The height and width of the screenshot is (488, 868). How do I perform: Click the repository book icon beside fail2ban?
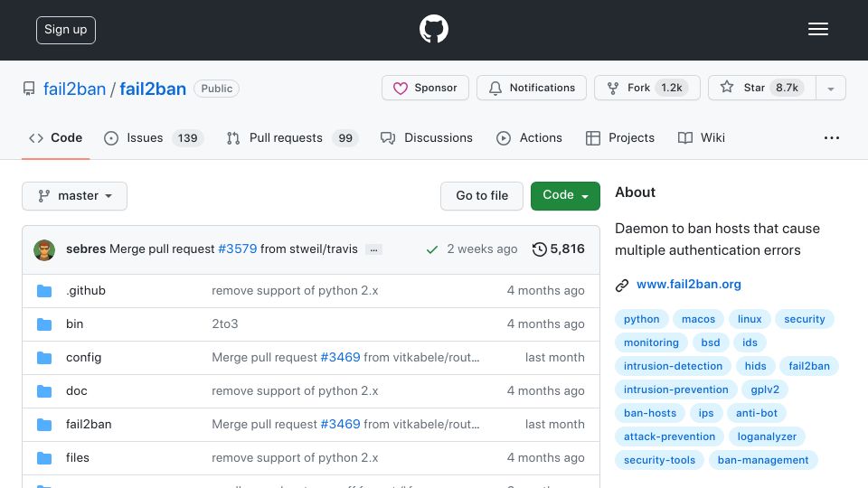[x=29, y=89]
